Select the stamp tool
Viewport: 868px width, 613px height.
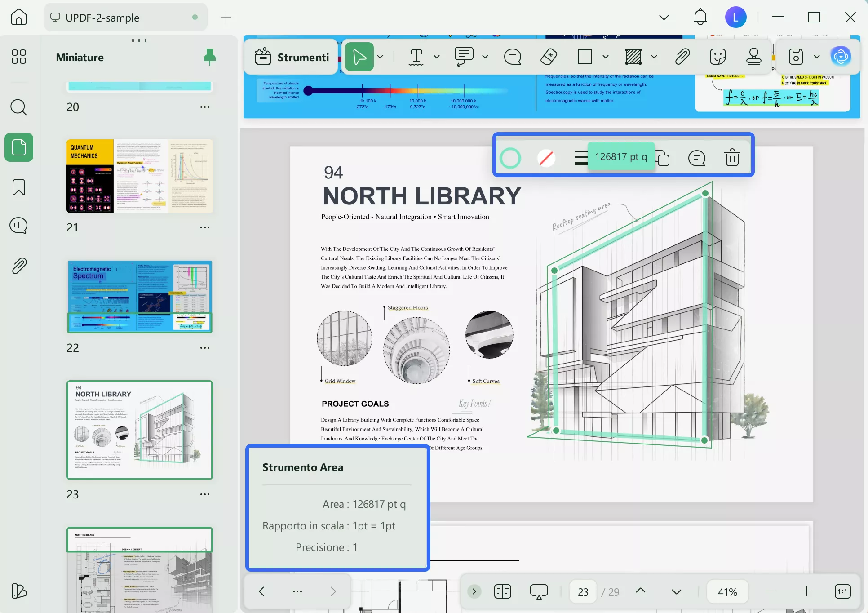tap(753, 57)
